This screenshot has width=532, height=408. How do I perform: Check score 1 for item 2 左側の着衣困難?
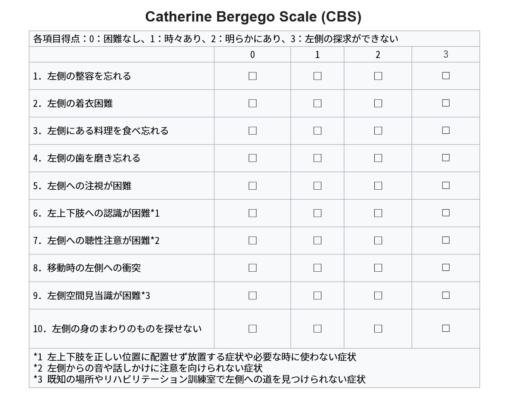318,104
